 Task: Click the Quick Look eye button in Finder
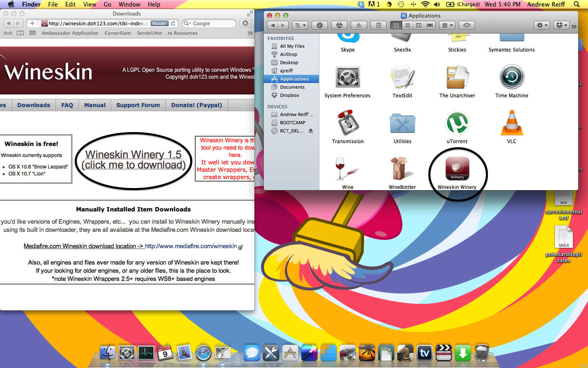click(x=467, y=25)
